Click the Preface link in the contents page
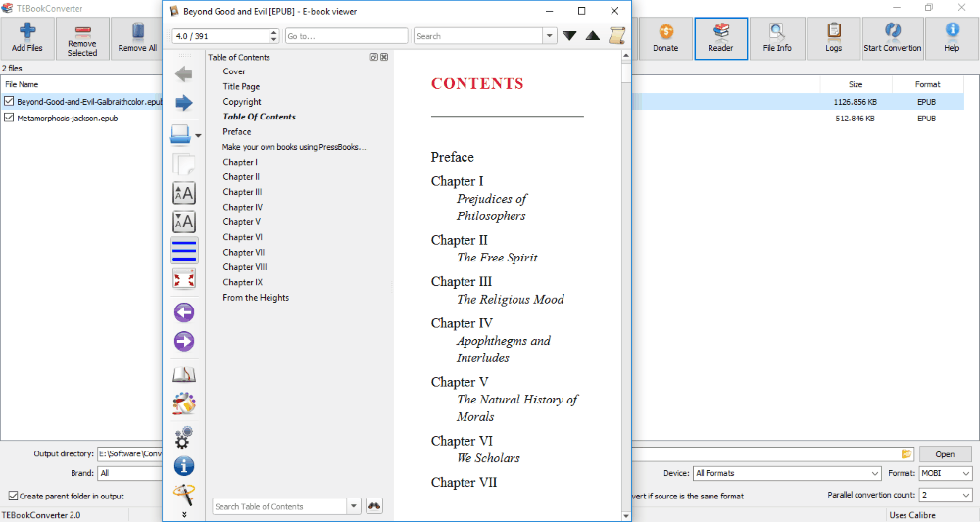This screenshot has height=522, width=980. 453,157
